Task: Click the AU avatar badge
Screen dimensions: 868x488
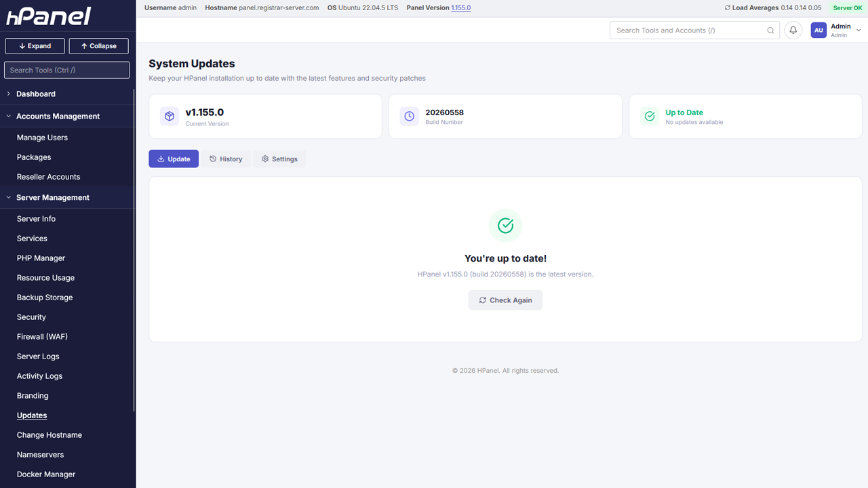Action: pyautogui.click(x=818, y=30)
